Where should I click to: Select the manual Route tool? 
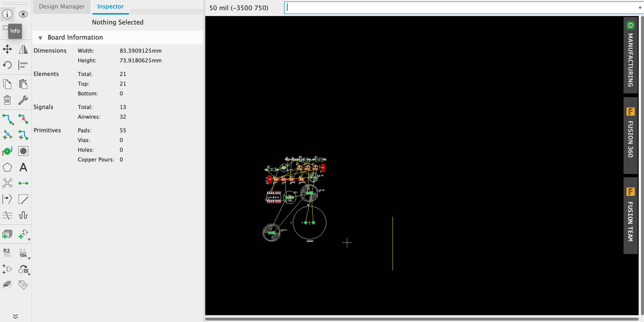[x=7, y=119]
